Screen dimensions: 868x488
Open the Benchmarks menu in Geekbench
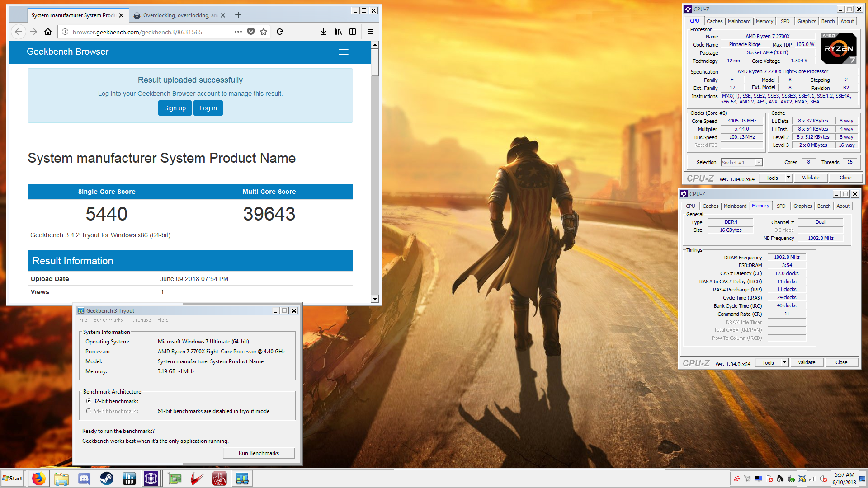pyautogui.click(x=108, y=320)
